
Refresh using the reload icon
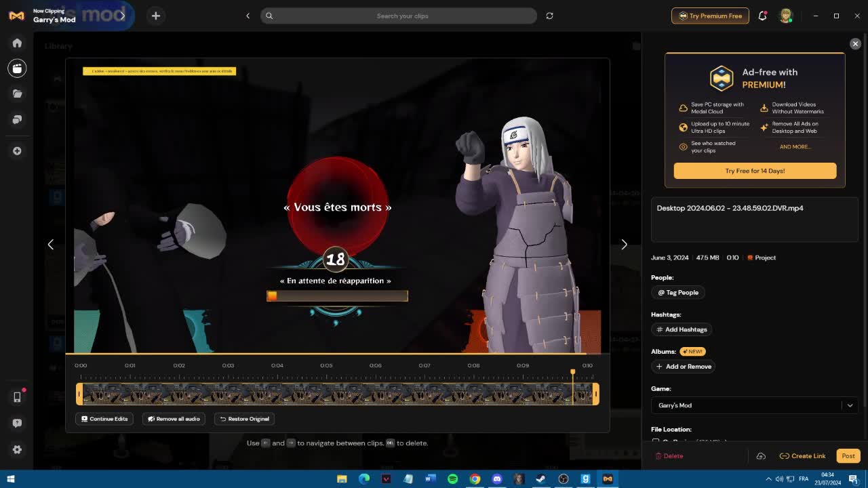coord(549,16)
